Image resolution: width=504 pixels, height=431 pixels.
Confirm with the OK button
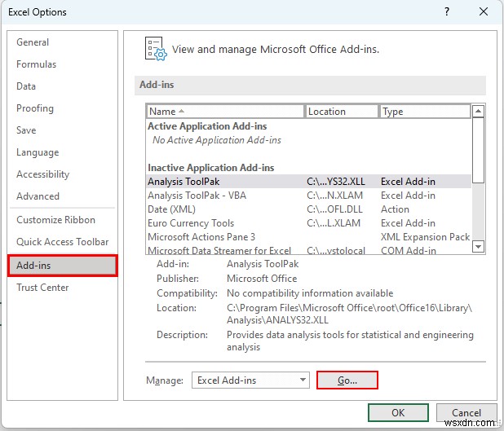[398, 413]
